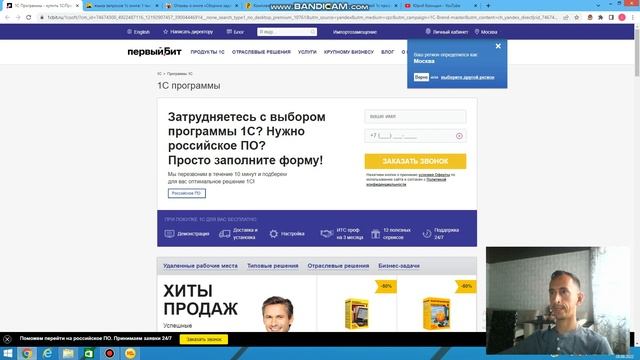Open 'Написать директору' link

click(x=188, y=32)
